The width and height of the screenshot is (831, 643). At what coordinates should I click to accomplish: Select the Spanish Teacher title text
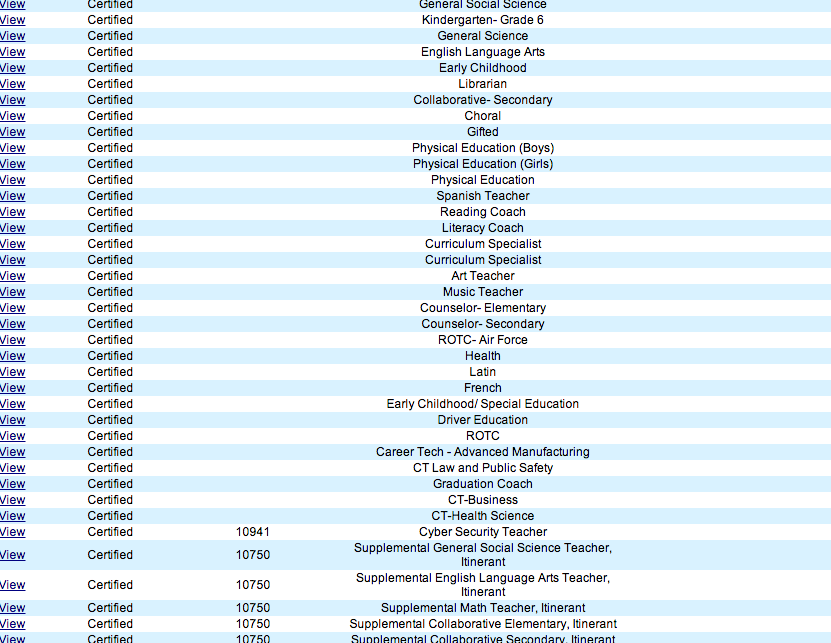pos(483,196)
